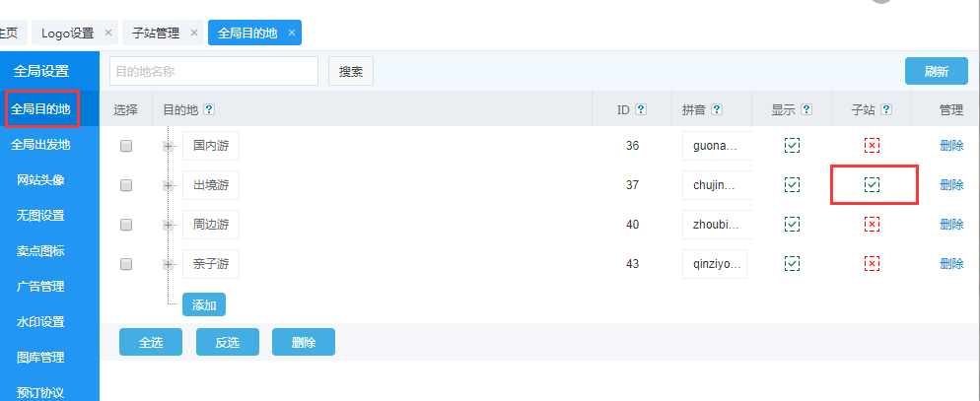Image resolution: width=980 pixels, height=401 pixels.
Task: Switch to the 子站管理 tab
Action: pyautogui.click(x=155, y=33)
